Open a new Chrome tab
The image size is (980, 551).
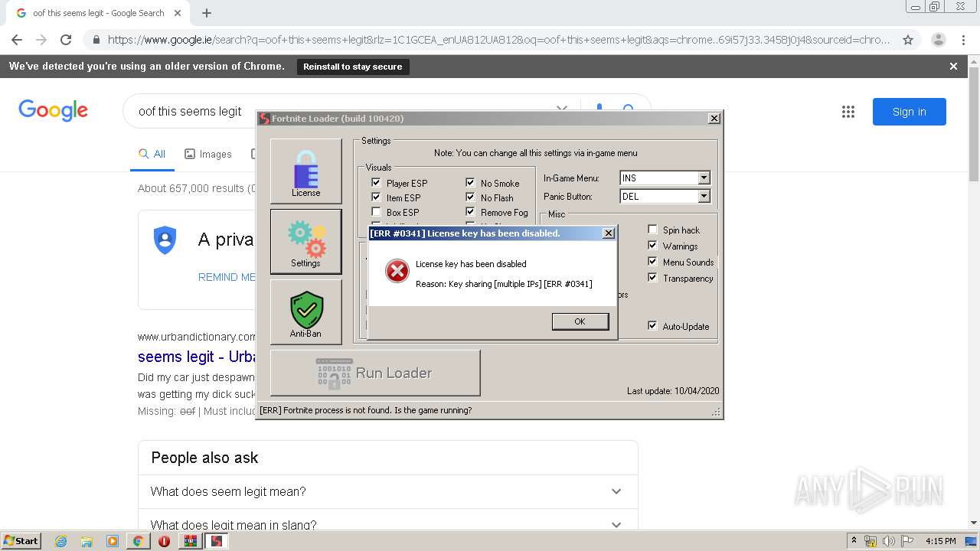[x=207, y=13]
